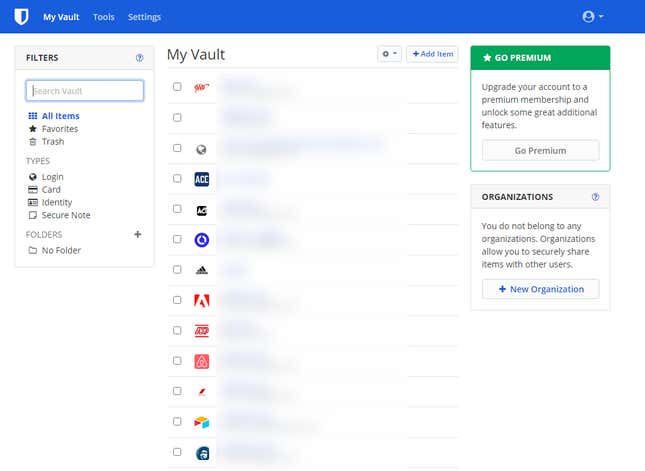
Task: Show Favorites items
Action: (x=60, y=129)
